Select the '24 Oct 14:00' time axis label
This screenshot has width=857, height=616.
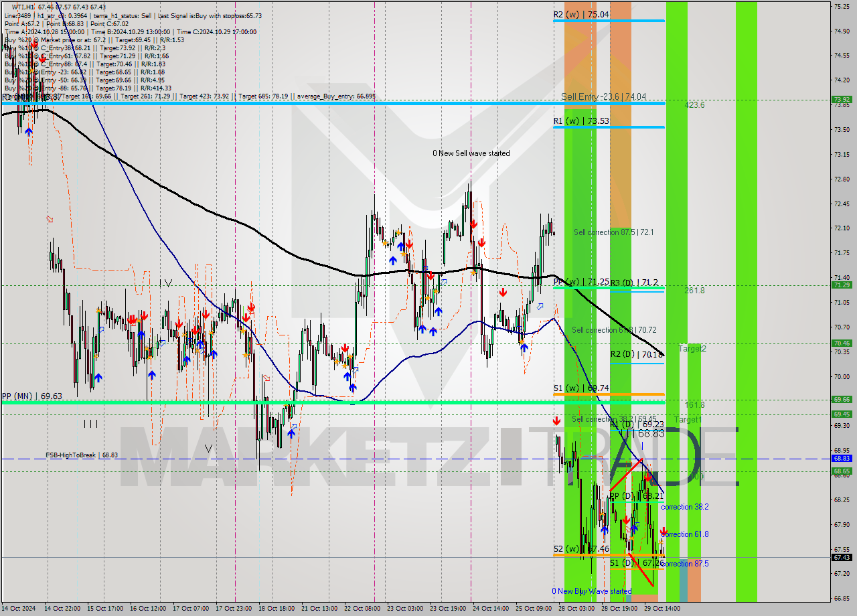click(x=491, y=609)
